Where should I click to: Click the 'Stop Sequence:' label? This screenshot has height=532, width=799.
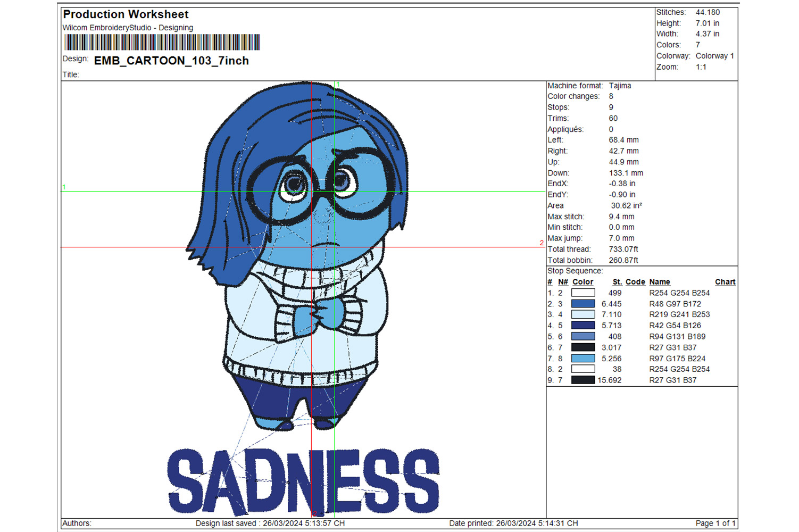coord(575,271)
